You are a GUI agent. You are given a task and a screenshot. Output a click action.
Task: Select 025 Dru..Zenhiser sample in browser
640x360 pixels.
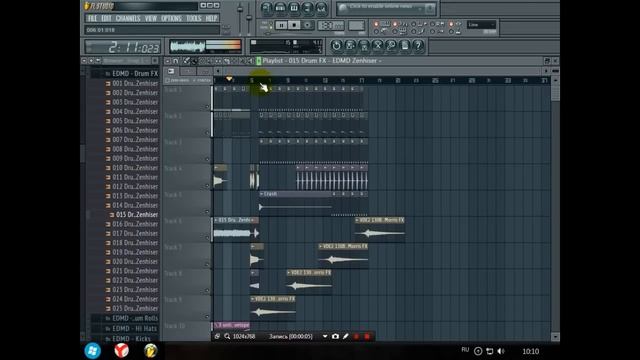click(132, 309)
